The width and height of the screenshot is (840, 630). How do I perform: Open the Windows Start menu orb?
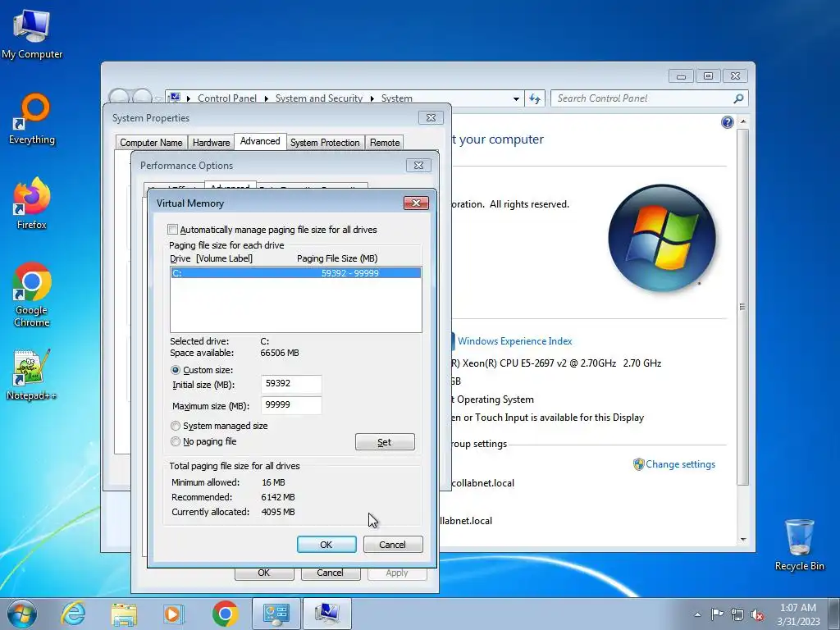click(22, 614)
